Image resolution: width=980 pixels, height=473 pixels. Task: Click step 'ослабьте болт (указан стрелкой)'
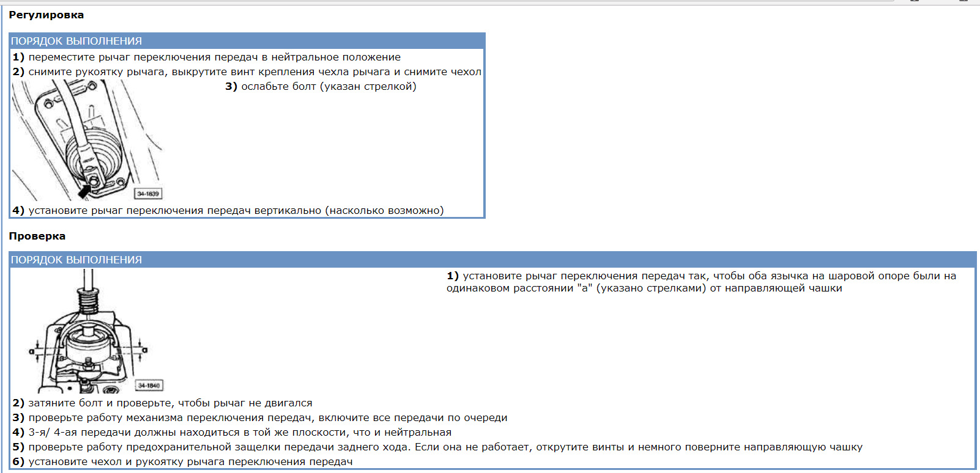[321, 86]
